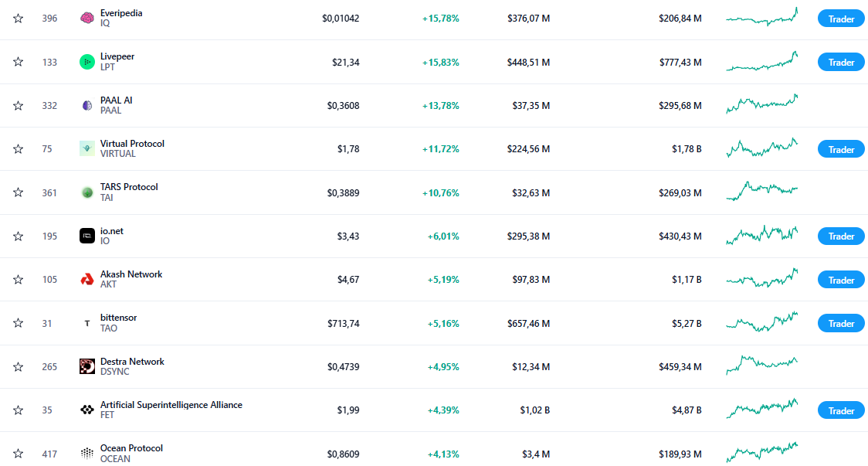The width and height of the screenshot is (868, 466).
Task: Click the PAAL AI coin icon
Action: [87, 105]
